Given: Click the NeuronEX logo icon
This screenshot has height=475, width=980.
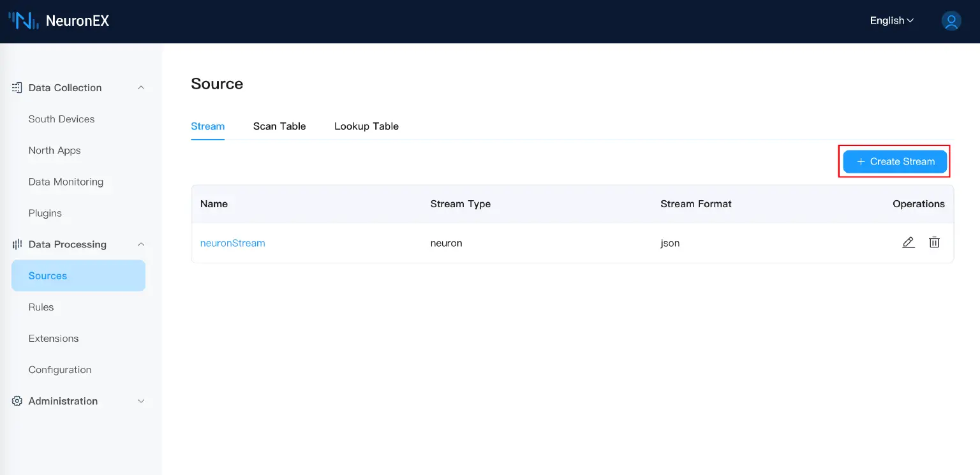Looking at the screenshot, I should (x=23, y=20).
